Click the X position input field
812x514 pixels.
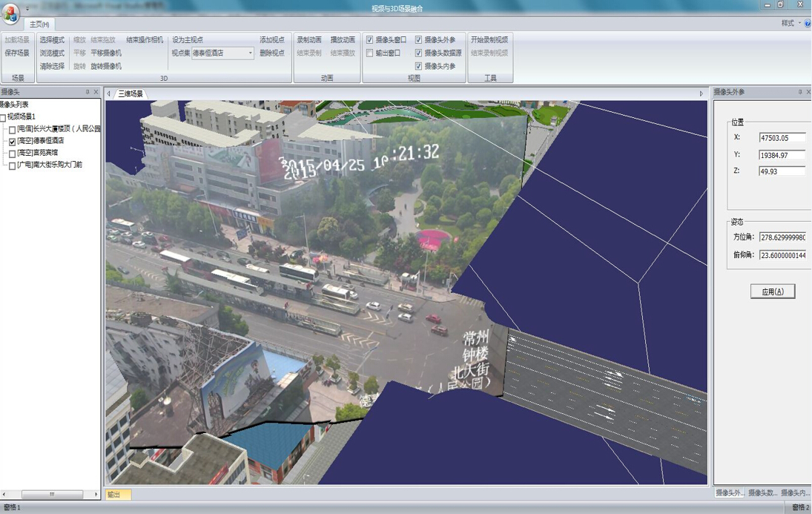[x=782, y=138]
